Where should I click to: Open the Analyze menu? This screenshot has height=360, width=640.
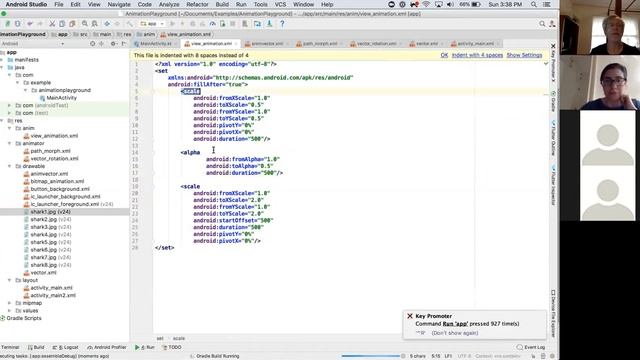(x=169, y=4)
